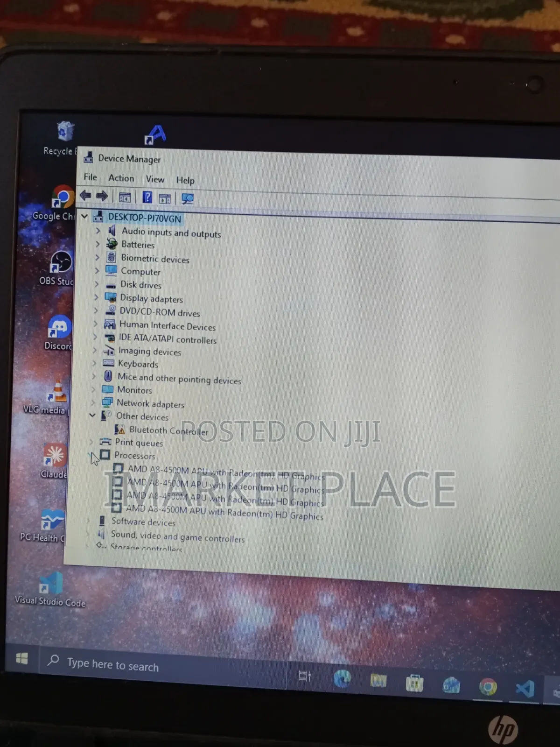The image size is (560, 747).
Task: Select the Processors category label
Action: coord(134,455)
